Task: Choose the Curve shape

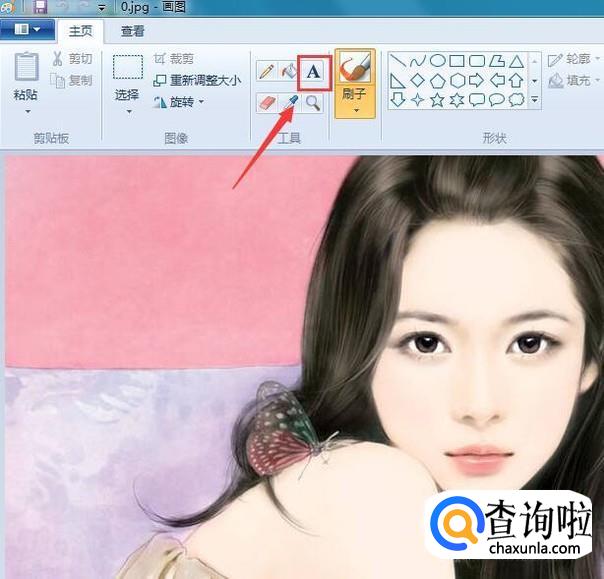Action: 418,61
